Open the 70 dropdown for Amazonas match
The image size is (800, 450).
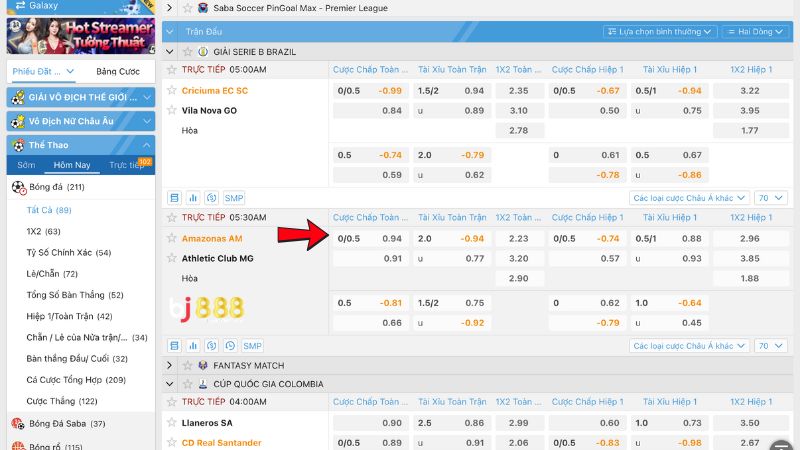(770, 346)
